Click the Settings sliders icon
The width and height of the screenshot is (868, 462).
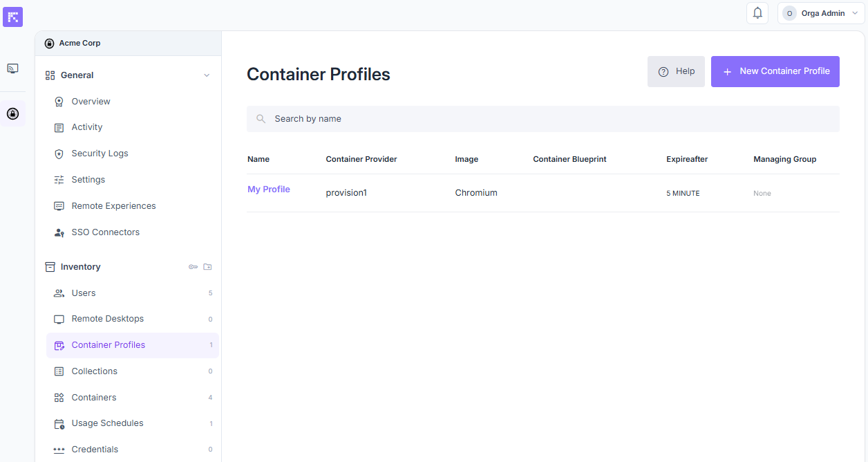tap(59, 180)
